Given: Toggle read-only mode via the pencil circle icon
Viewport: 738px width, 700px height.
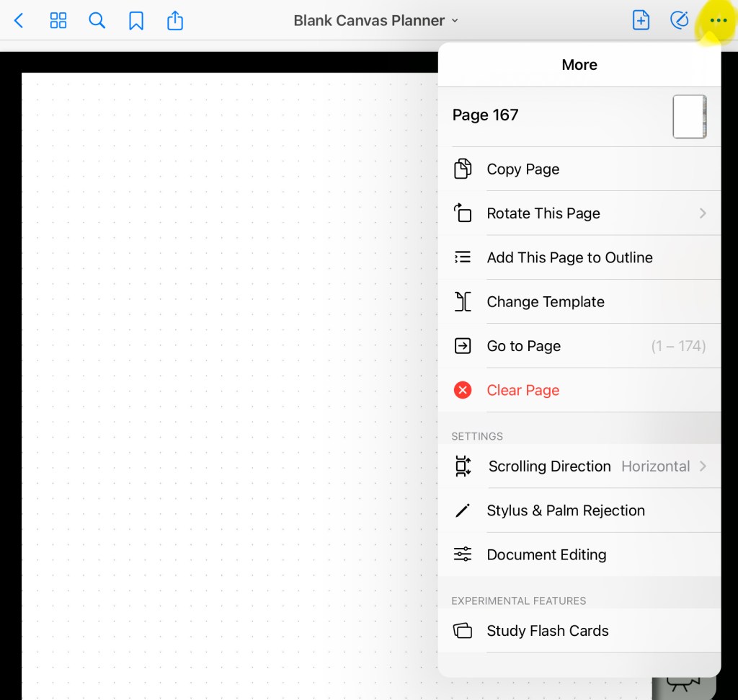Looking at the screenshot, I should click(x=679, y=21).
